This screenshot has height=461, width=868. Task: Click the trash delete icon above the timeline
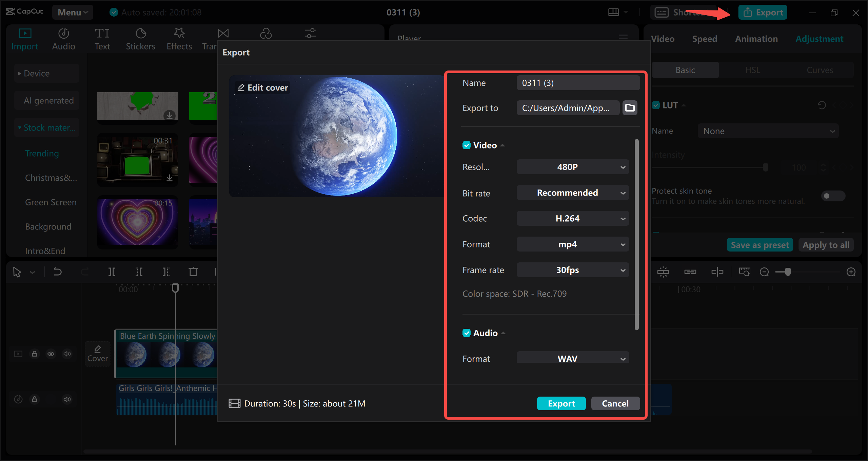pos(193,272)
